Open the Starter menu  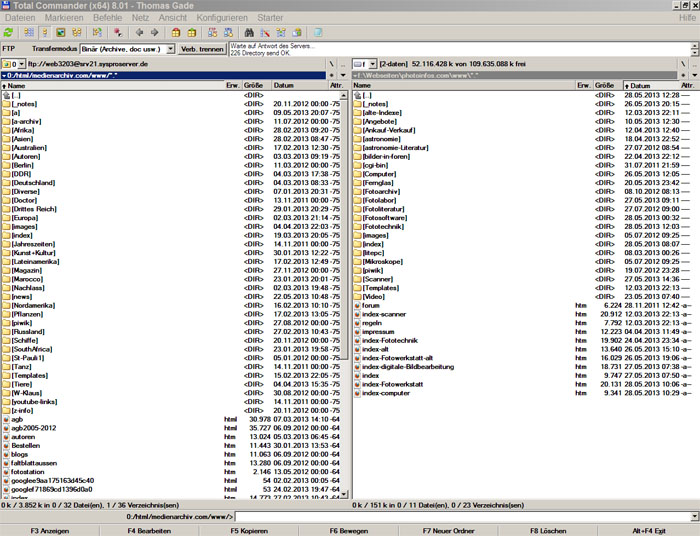click(270, 18)
